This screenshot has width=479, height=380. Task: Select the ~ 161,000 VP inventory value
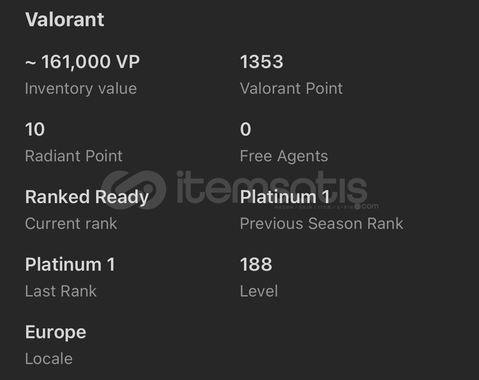pos(82,62)
